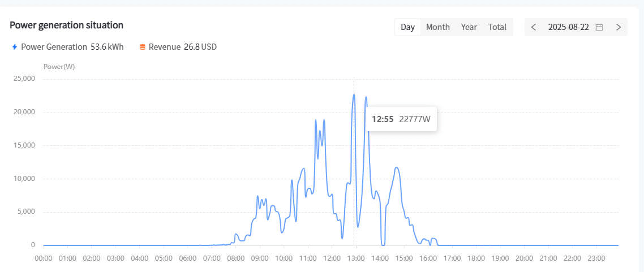This screenshot has width=644, height=272.
Task: Click the 5,000 y-axis label
Action: (x=26, y=211)
